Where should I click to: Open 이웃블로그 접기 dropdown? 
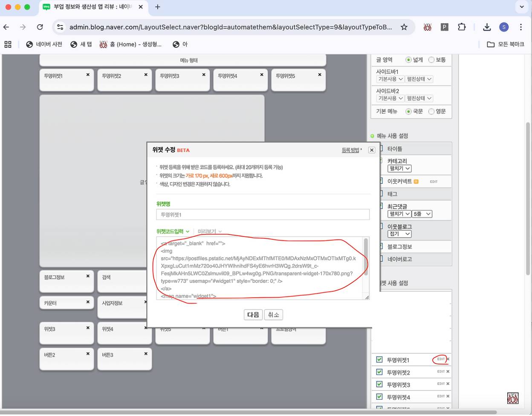coord(399,234)
